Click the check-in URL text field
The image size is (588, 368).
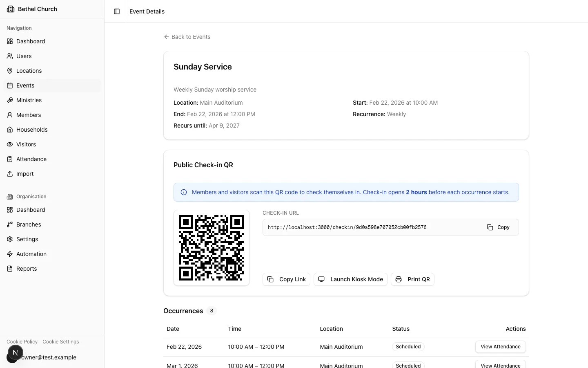(391, 227)
